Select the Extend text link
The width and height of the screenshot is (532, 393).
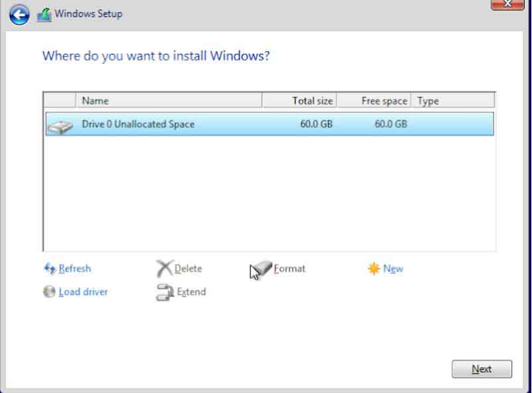click(x=191, y=291)
